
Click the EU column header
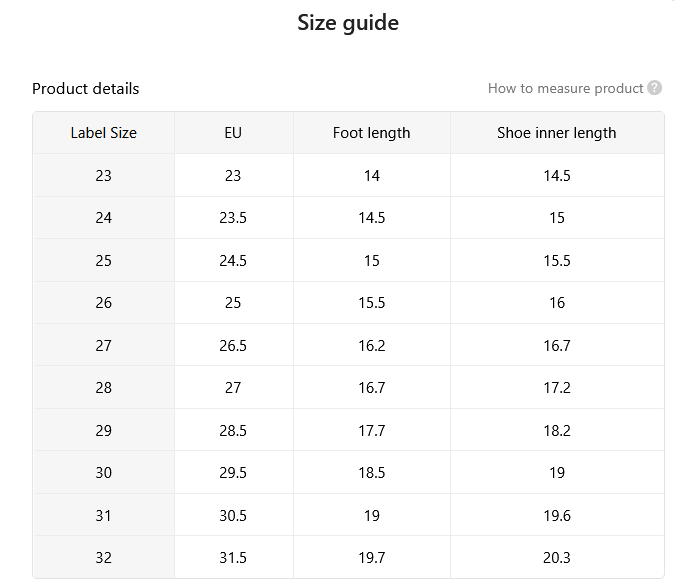(x=233, y=133)
